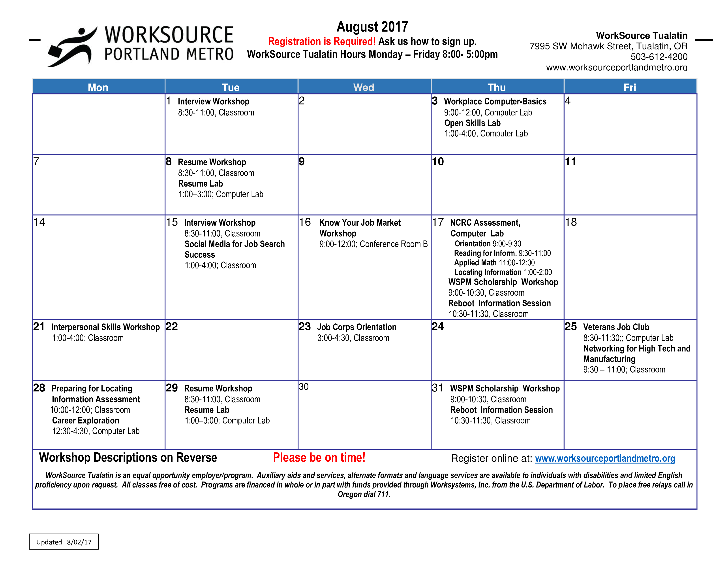Click the Orientation 9:00-9:30 line
The image size is (728, 563).
click(x=488, y=244)
